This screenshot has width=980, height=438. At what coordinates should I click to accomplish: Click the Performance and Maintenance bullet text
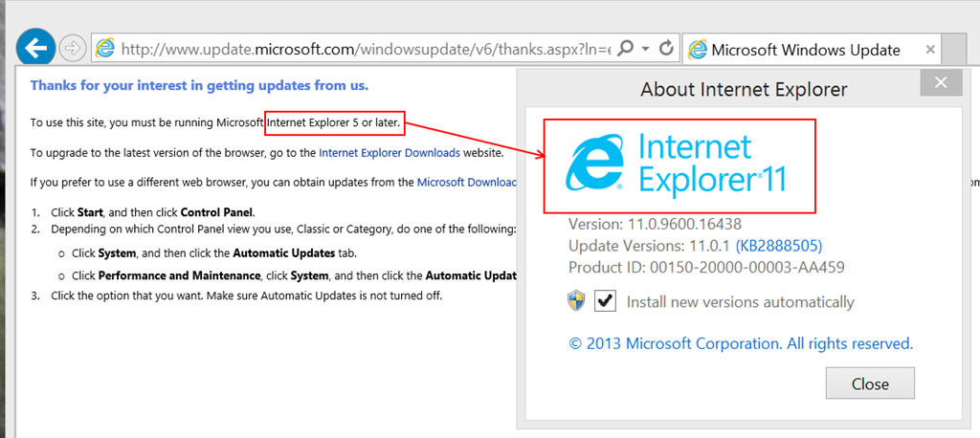coord(295,275)
